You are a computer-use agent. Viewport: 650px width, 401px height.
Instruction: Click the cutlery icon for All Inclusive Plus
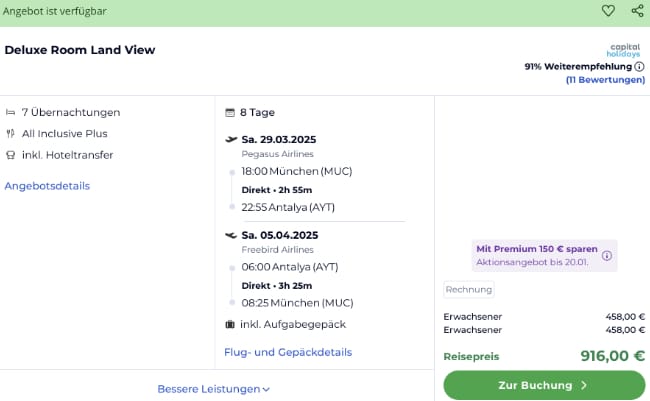point(10,133)
